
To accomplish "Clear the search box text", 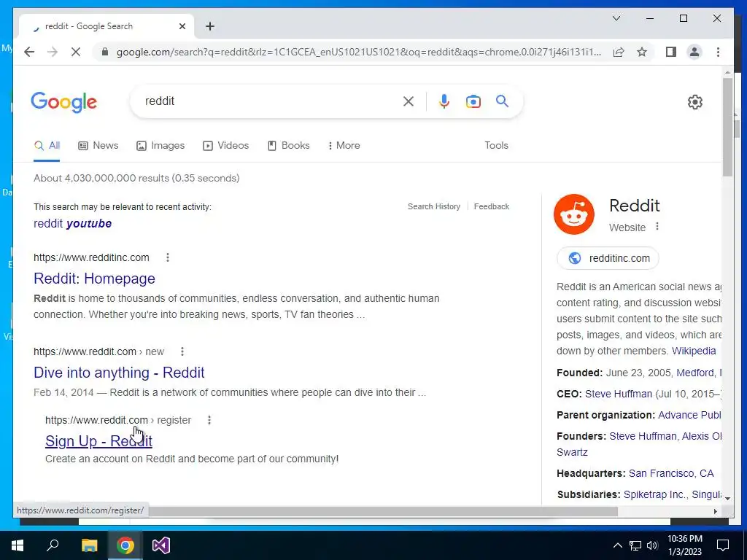I will click(x=409, y=101).
